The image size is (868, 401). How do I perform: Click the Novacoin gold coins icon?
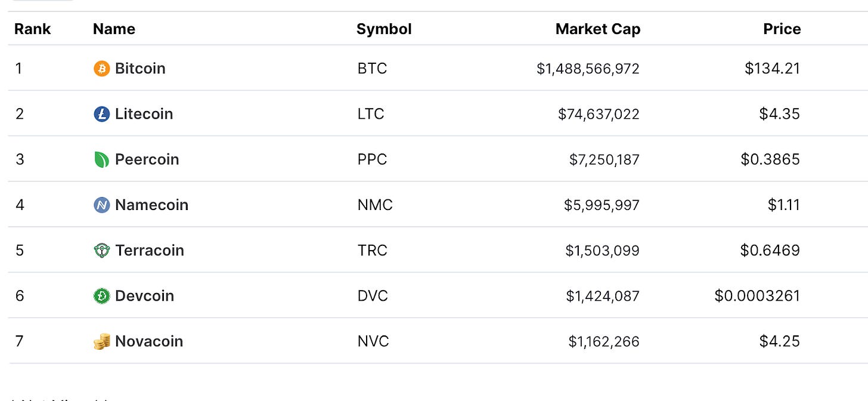(102, 341)
